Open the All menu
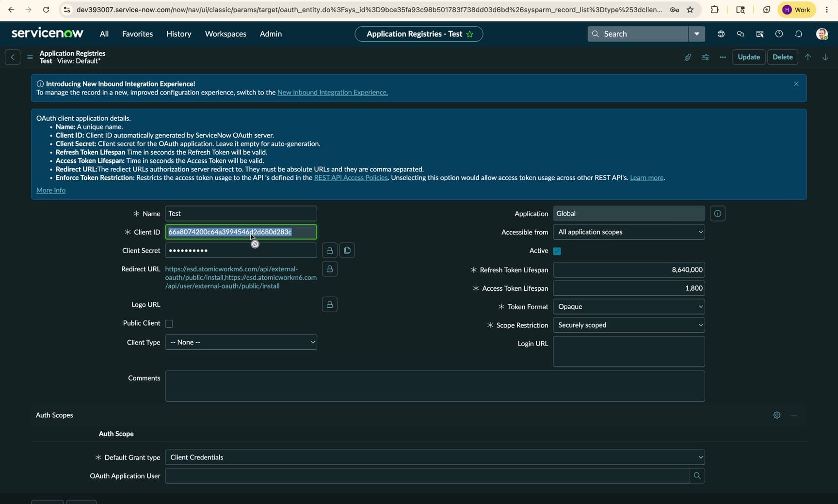This screenshot has width=838, height=504. coord(104,34)
